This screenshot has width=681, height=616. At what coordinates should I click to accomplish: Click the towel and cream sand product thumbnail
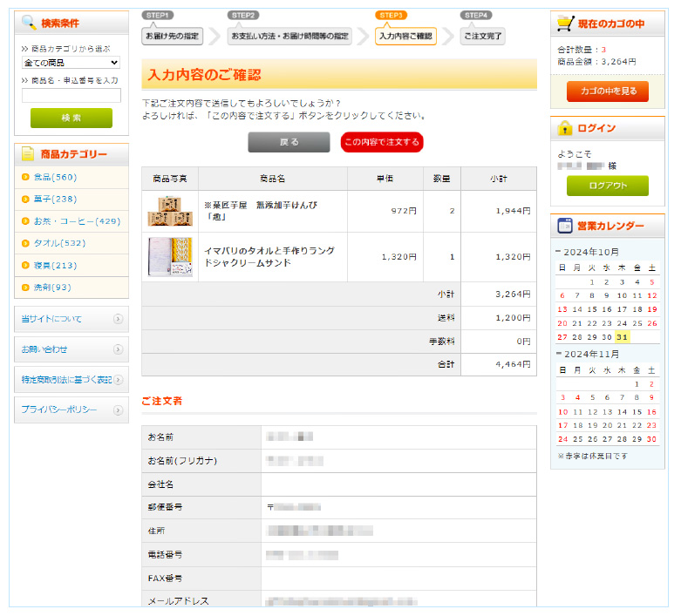[170, 257]
